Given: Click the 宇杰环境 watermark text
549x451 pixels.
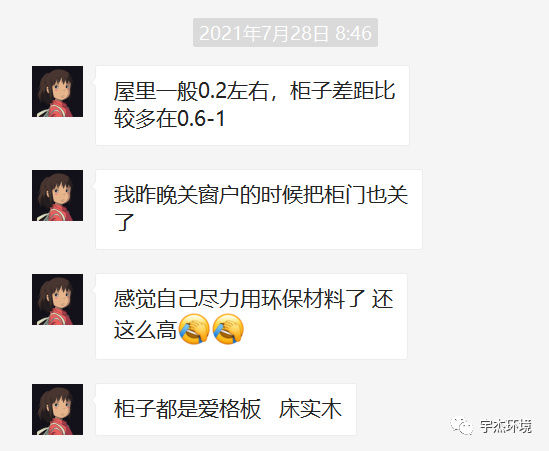Looking at the screenshot, I should click(x=506, y=426).
